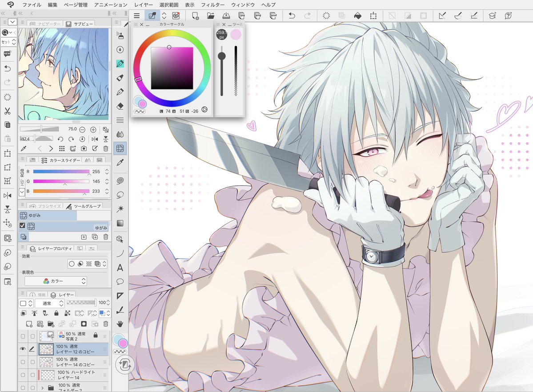Open the 編集 menu

tap(52, 5)
